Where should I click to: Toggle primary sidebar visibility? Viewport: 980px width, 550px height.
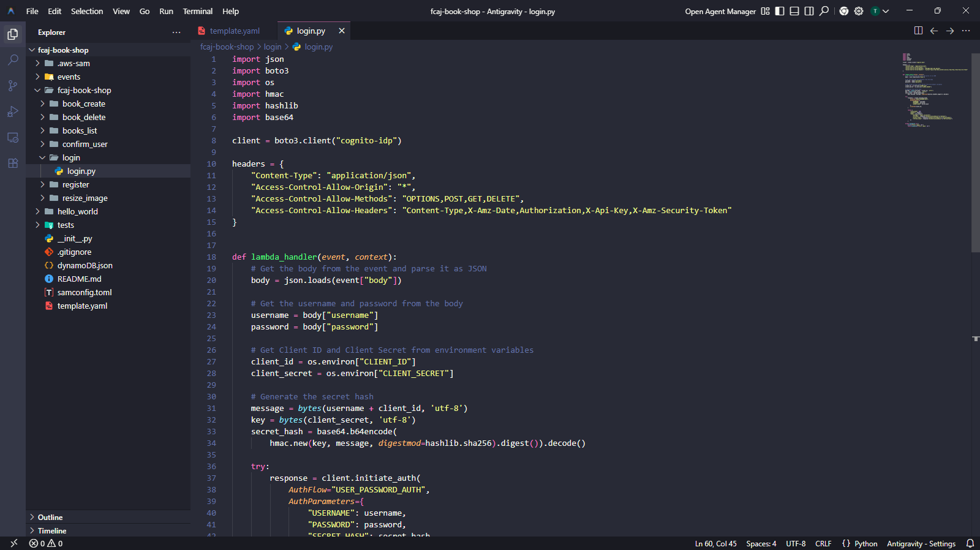coord(780,11)
